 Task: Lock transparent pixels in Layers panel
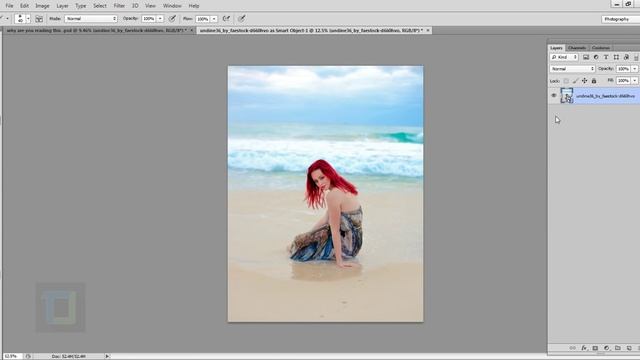pyautogui.click(x=566, y=81)
